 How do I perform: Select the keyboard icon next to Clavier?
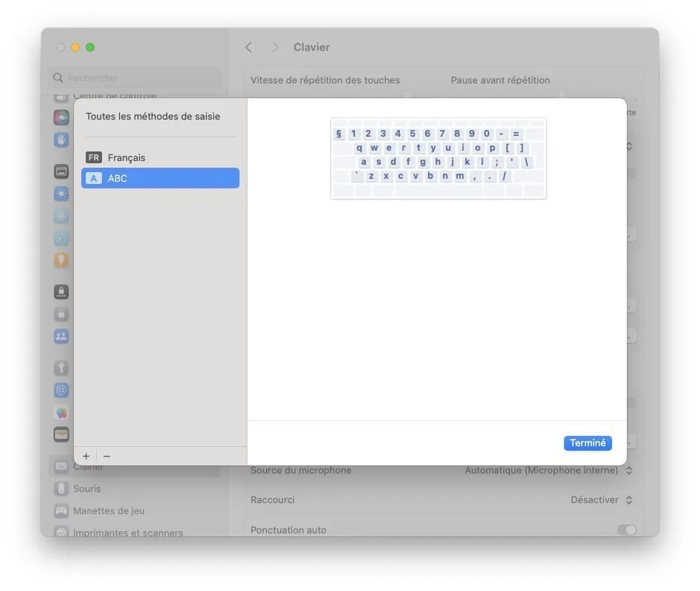point(61,467)
